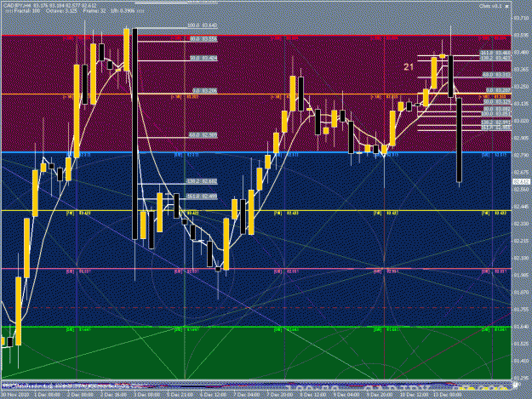Screen dimensions: 532x399
Task: Select the right Fibonacci '100.0 83.051' label
Action: [x=496, y=113]
